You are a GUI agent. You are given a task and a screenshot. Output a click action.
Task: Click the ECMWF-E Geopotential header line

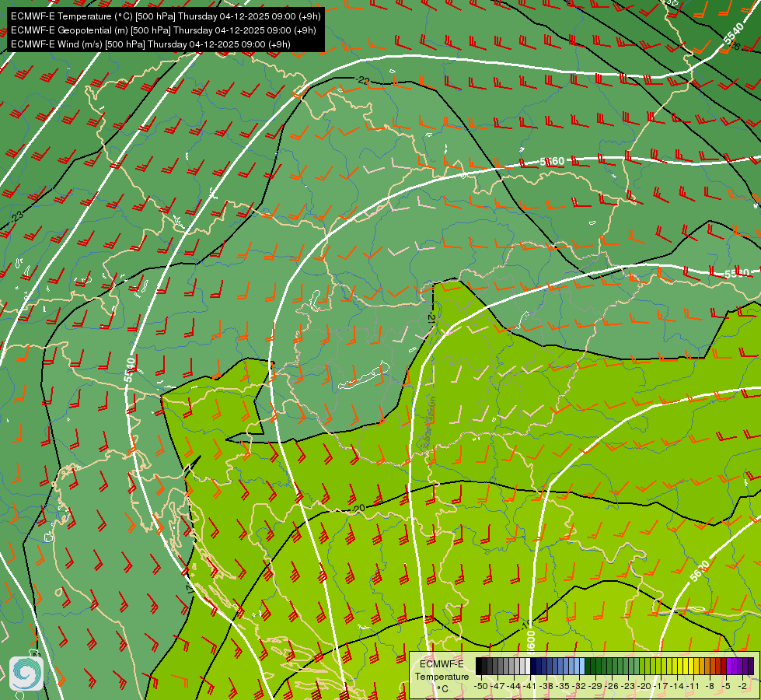pos(163,30)
